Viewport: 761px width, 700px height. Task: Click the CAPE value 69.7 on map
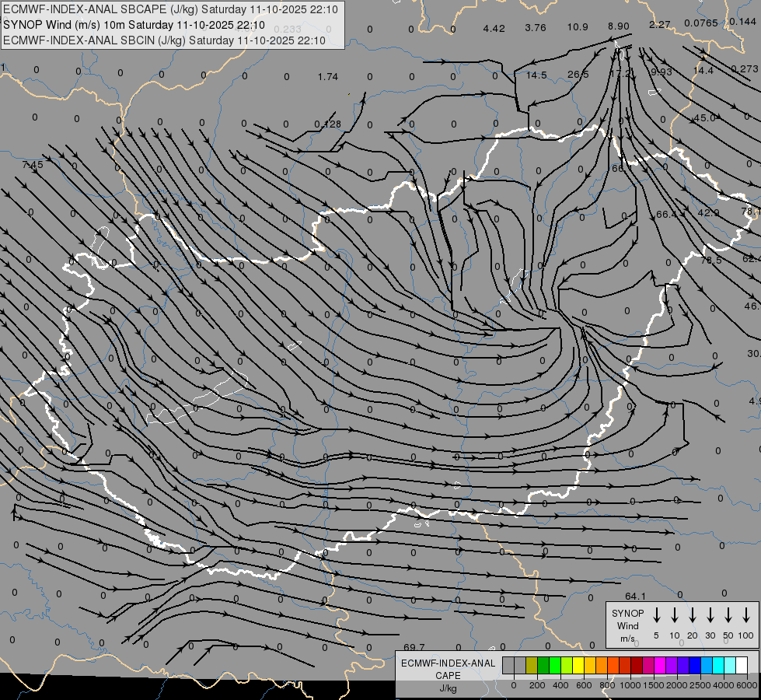click(x=414, y=647)
